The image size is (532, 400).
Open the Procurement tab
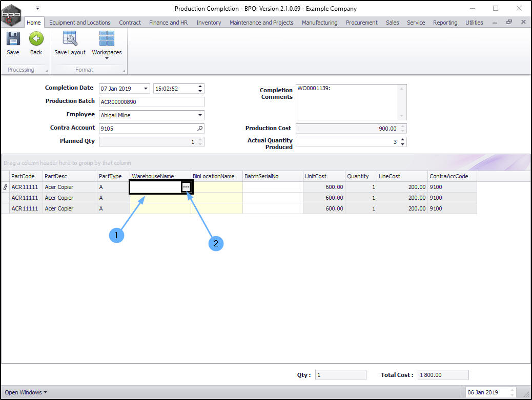362,23
